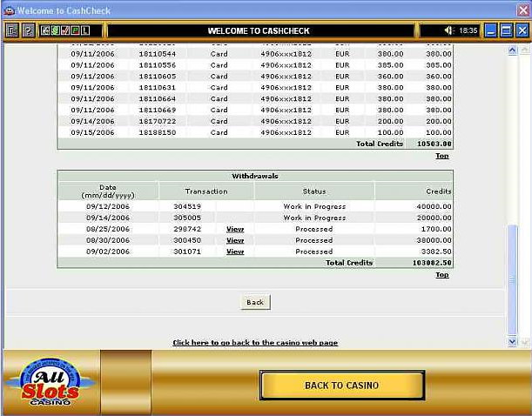The image size is (532, 416).
Task: Select deposit transaction 18110664
Action: coord(158,98)
